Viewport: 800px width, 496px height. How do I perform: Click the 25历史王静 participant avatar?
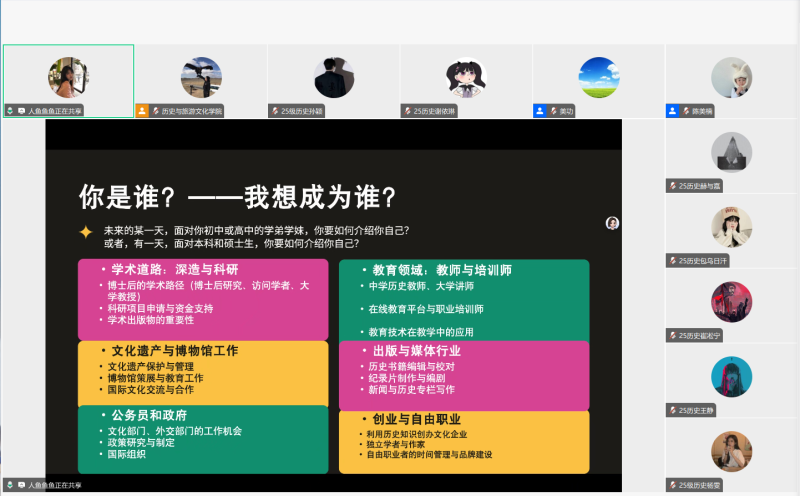coord(731,376)
